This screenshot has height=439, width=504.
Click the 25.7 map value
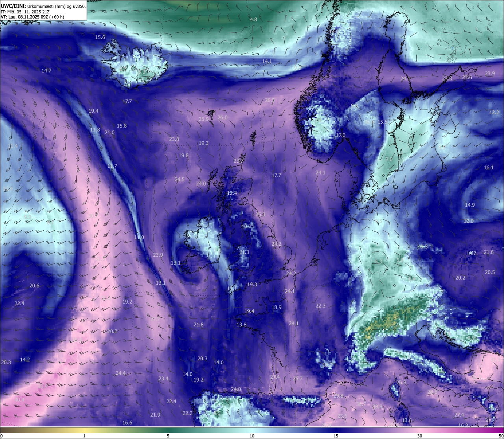(298, 378)
